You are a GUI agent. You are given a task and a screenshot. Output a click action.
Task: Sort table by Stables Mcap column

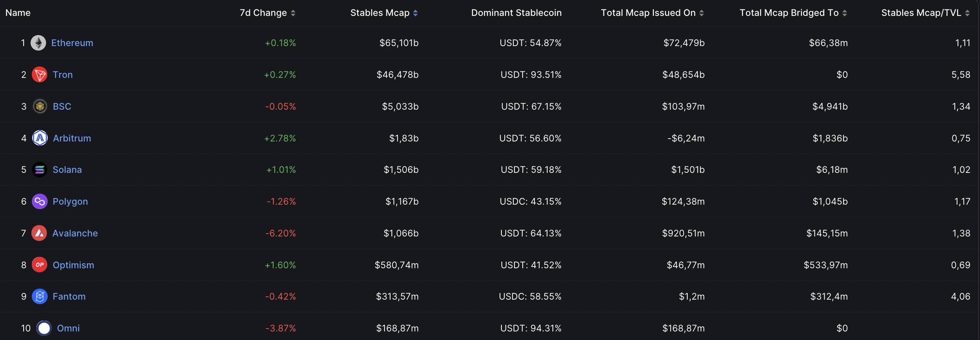click(384, 13)
